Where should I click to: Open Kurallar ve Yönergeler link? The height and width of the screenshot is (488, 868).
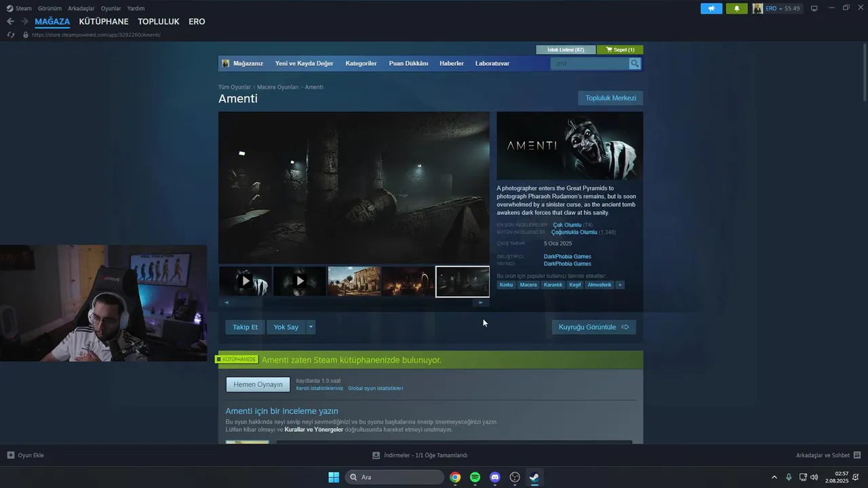tap(314, 430)
